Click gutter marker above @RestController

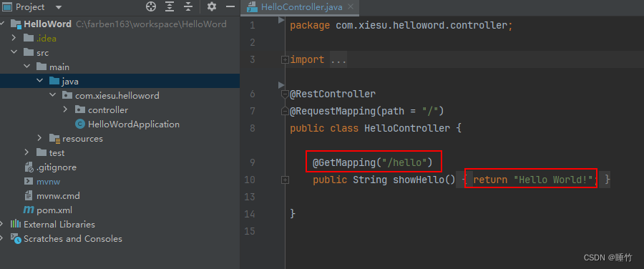[x=281, y=85]
